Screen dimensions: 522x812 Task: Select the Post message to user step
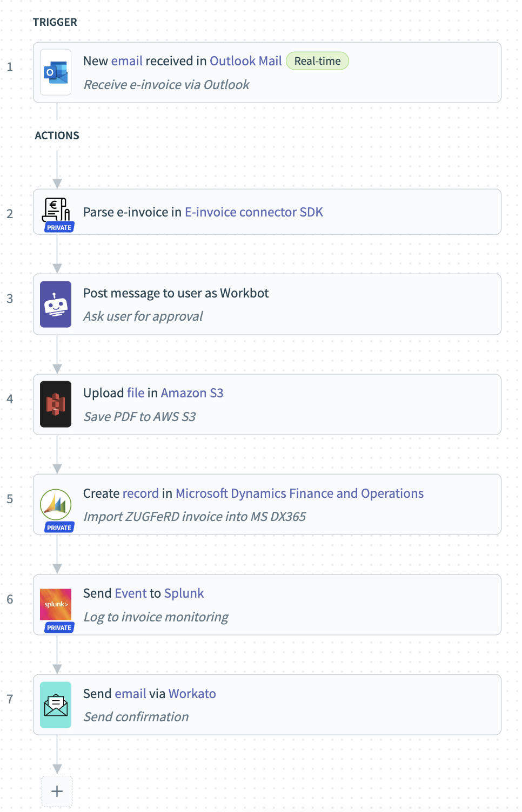coord(267,304)
